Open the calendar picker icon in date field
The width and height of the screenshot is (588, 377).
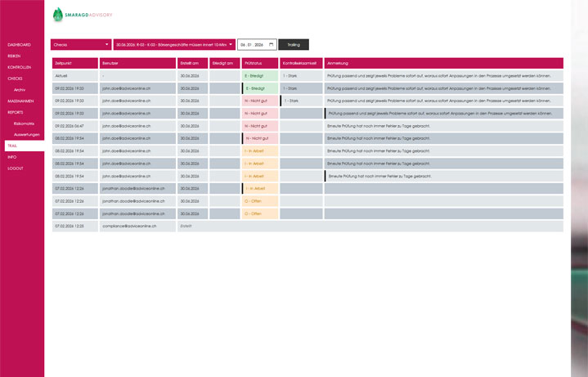click(272, 44)
